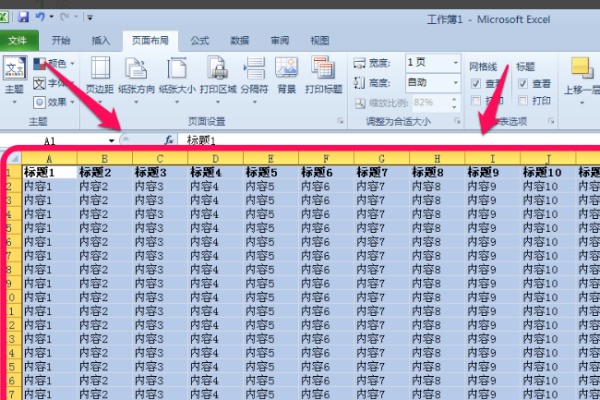Click the Select All corner button
The image size is (600, 400).
pos(15,158)
